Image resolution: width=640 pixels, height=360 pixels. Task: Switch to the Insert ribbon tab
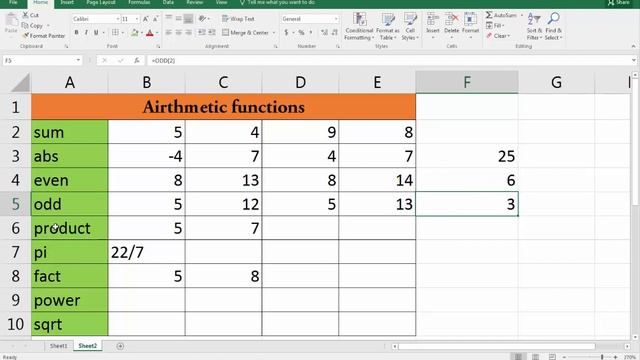67,2
